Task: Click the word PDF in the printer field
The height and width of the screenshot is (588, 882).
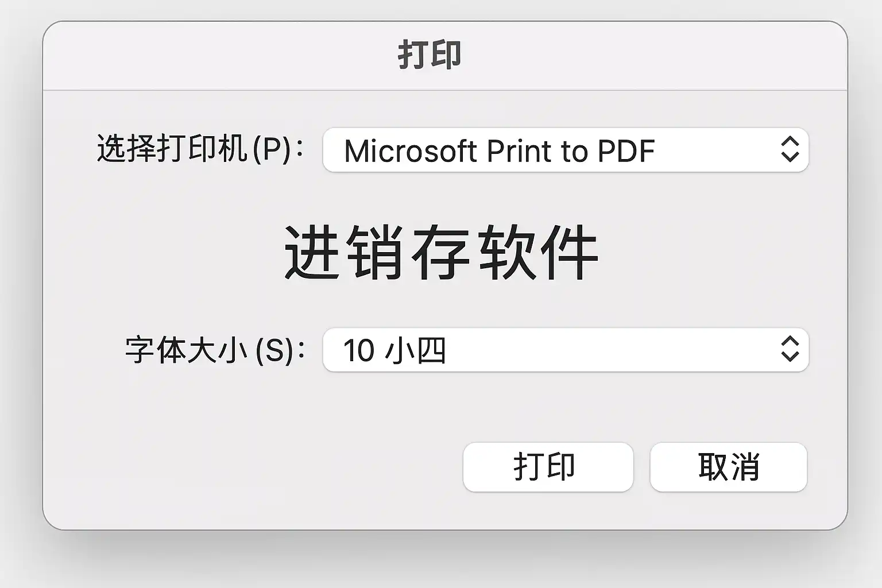Action: tap(626, 151)
